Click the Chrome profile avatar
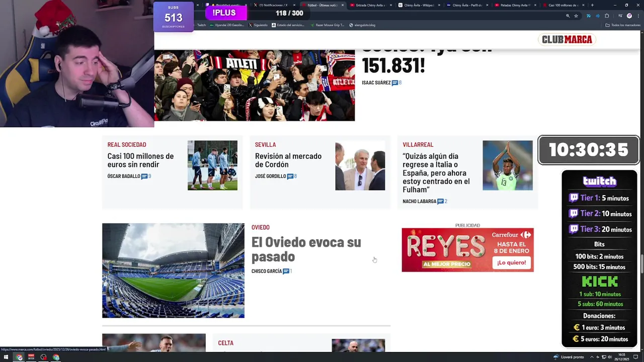The image size is (644, 362). tap(629, 16)
